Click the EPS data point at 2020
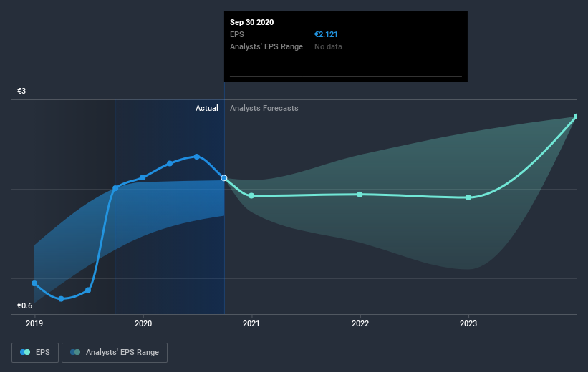The height and width of the screenshot is (372, 588). [143, 177]
